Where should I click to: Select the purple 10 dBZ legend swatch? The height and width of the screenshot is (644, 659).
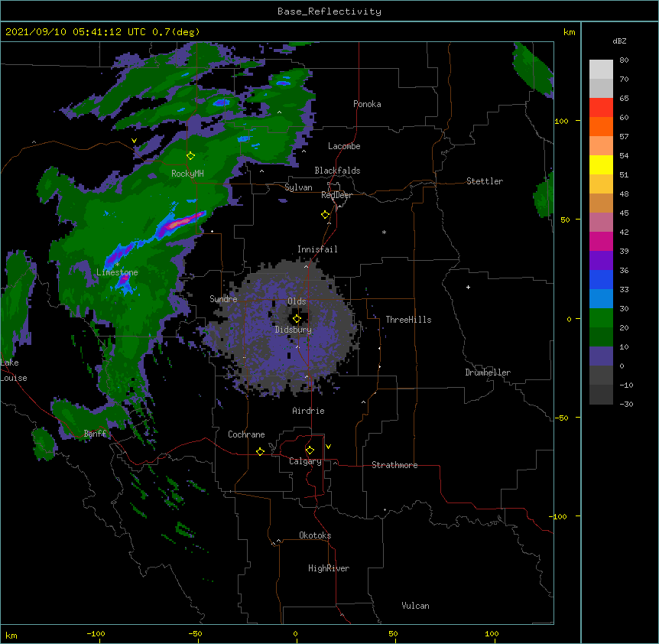click(x=601, y=356)
